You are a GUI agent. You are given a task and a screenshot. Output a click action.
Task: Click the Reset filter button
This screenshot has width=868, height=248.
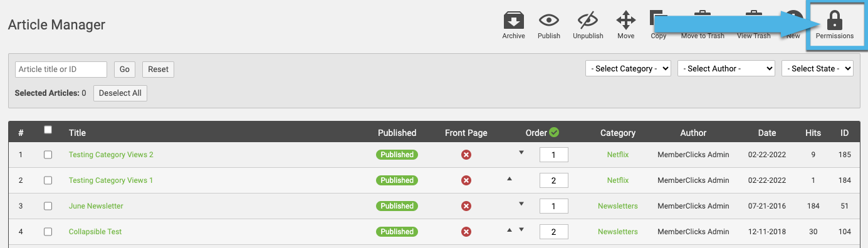tap(158, 70)
